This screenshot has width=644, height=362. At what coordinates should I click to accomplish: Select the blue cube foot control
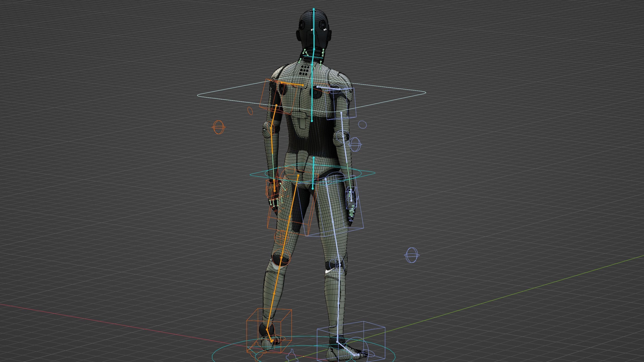pyautogui.click(x=351, y=341)
